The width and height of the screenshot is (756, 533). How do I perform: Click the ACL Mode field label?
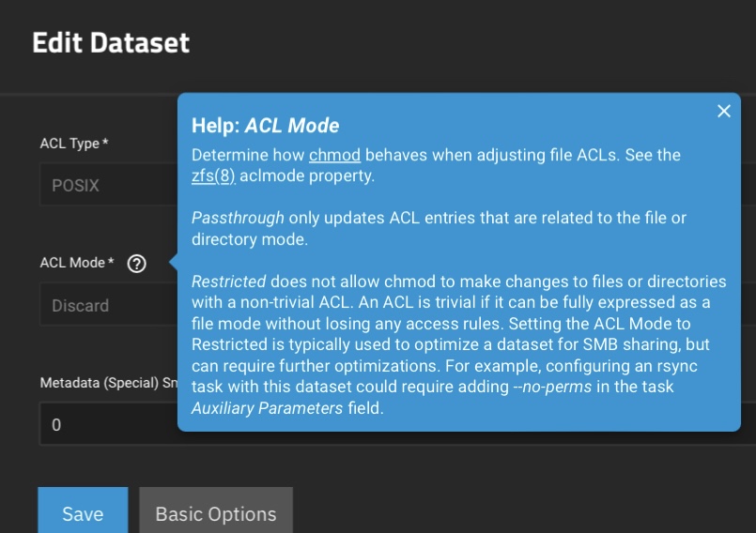point(77,263)
